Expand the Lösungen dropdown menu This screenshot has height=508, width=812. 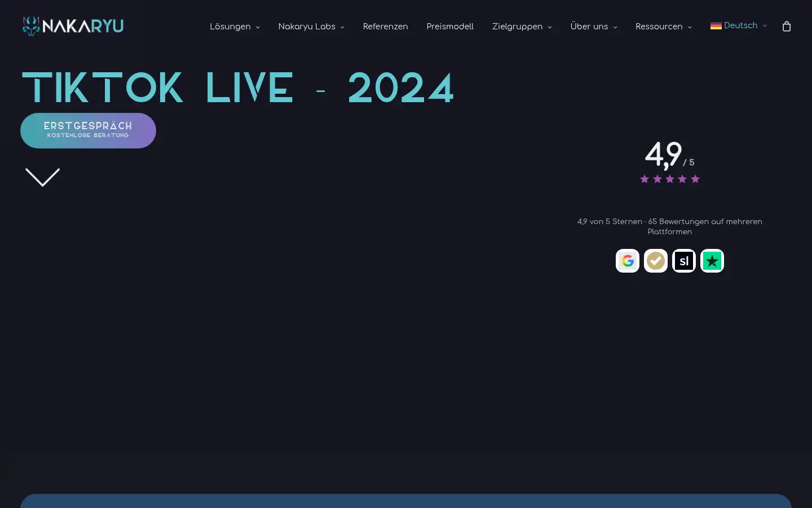235,27
